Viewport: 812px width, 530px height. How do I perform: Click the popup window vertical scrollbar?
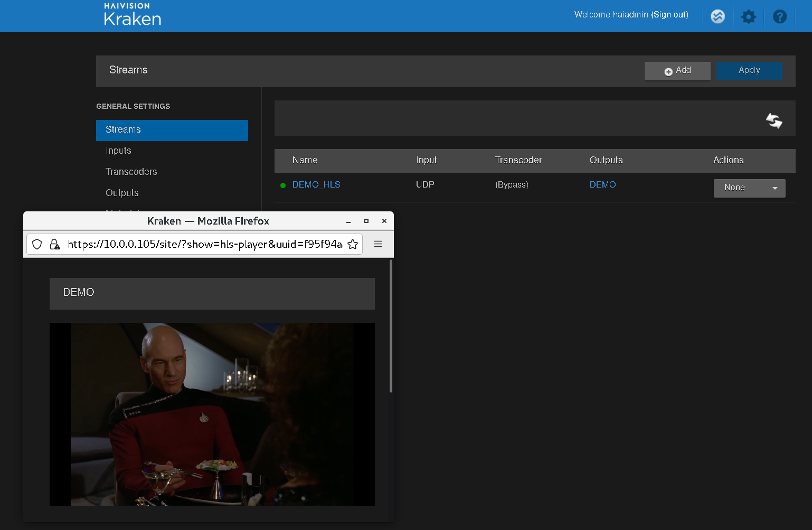tap(391, 328)
